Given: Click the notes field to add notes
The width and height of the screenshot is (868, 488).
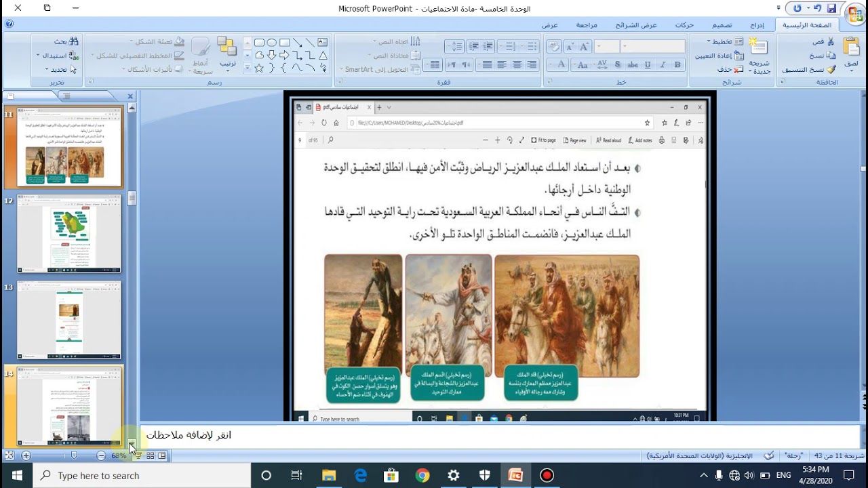Looking at the screenshot, I should (499, 435).
